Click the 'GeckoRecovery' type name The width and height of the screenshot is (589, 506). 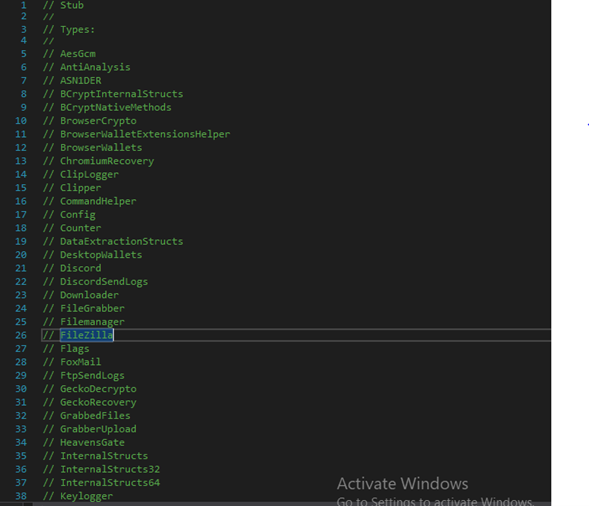pyautogui.click(x=98, y=402)
